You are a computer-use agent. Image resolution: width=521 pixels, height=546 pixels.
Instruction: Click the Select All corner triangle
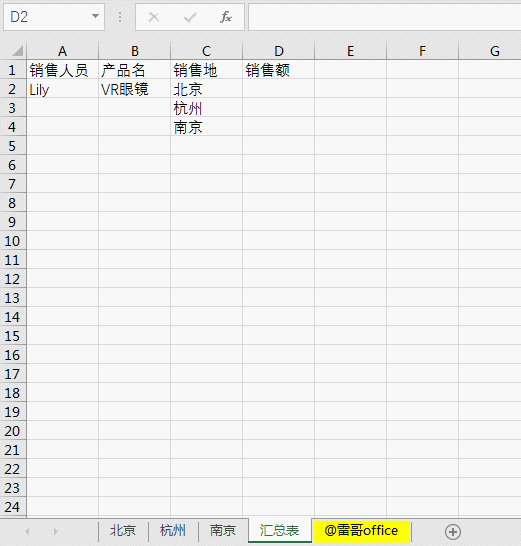tap(17, 51)
